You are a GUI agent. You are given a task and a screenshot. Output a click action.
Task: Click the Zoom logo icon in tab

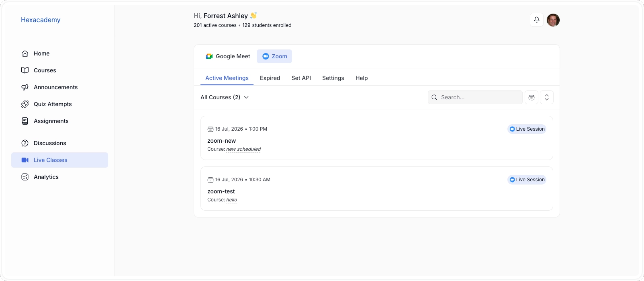tap(266, 56)
